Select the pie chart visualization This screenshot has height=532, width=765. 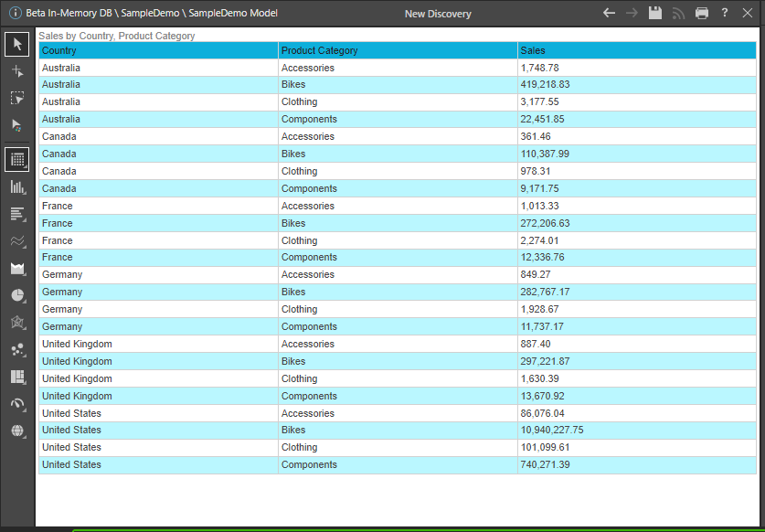coord(16,295)
